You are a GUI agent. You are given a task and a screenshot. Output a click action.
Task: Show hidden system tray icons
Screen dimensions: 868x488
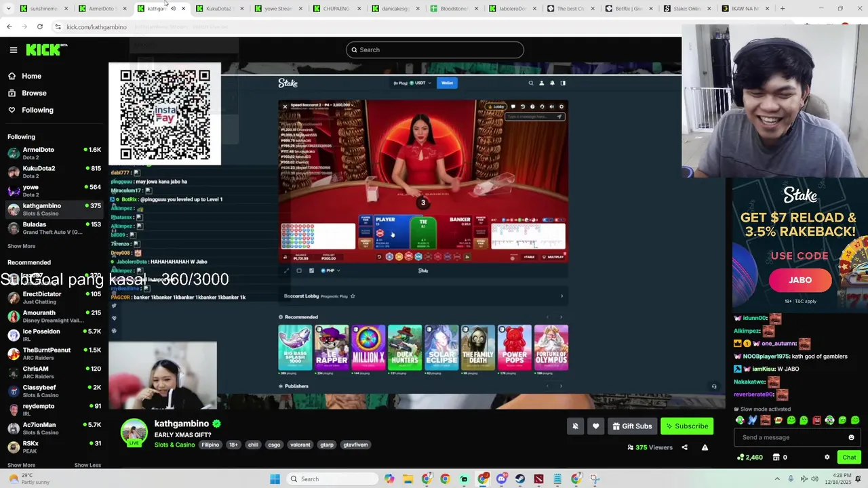777,479
